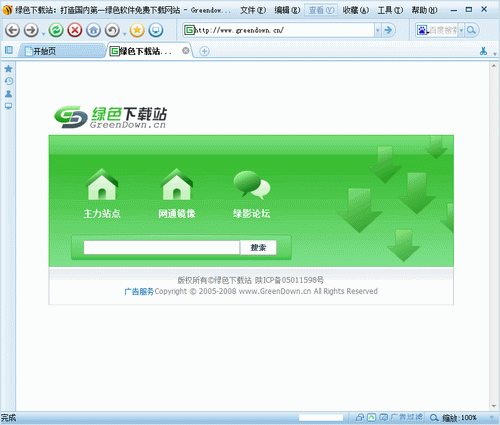Click the 绿影论坛 chat bubble icon
The width and height of the screenshot is (500, 425).
coord(252,185)
